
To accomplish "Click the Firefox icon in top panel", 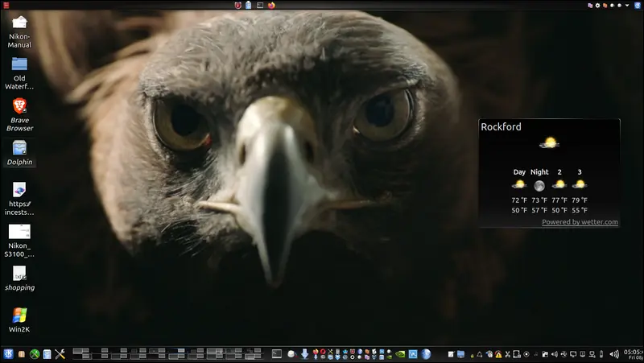I will [271, 6].
